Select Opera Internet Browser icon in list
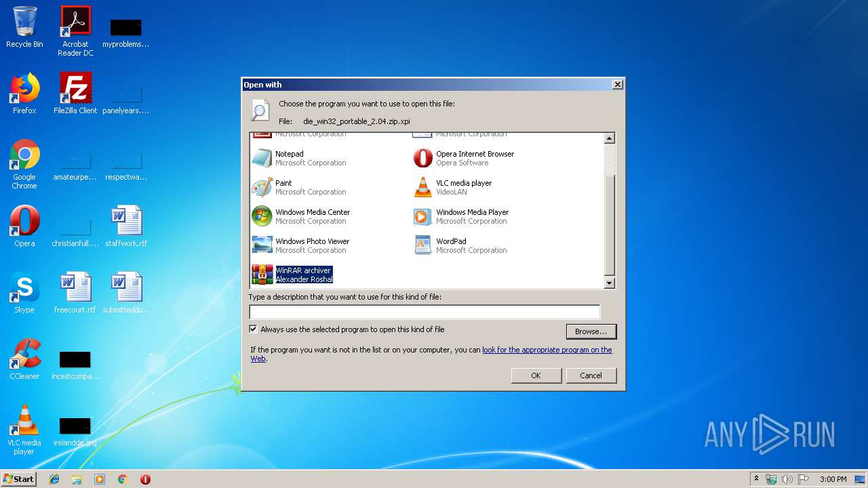The image size is (868, 488). [x=422, y=158]
